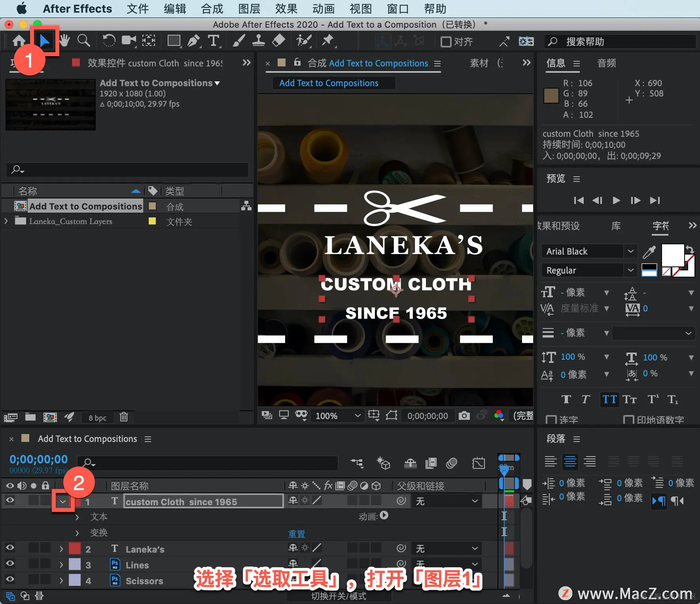Screen dimensions: 700x604
Task: Open the font eyedropper color picker
Action: (x=649, y=252)
